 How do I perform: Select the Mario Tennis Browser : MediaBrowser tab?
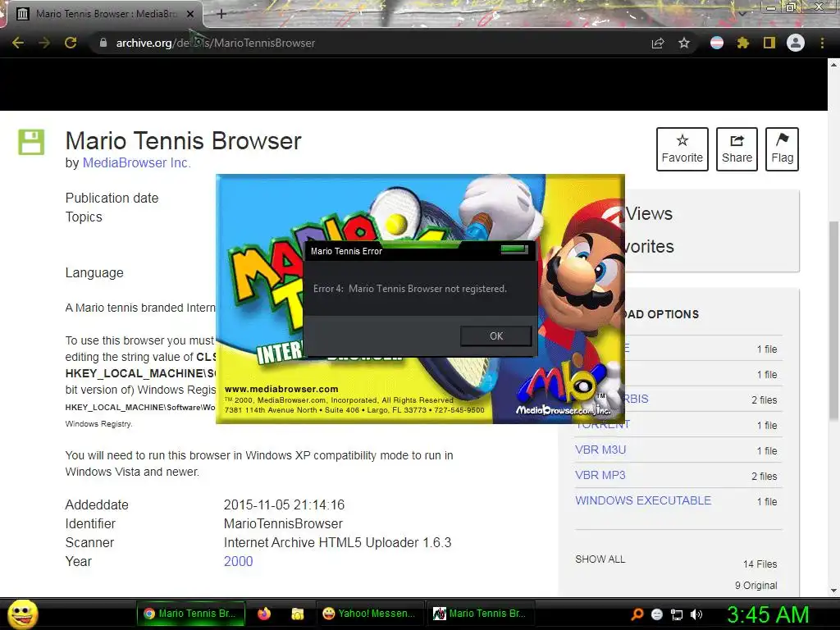[x=106, y=14]
